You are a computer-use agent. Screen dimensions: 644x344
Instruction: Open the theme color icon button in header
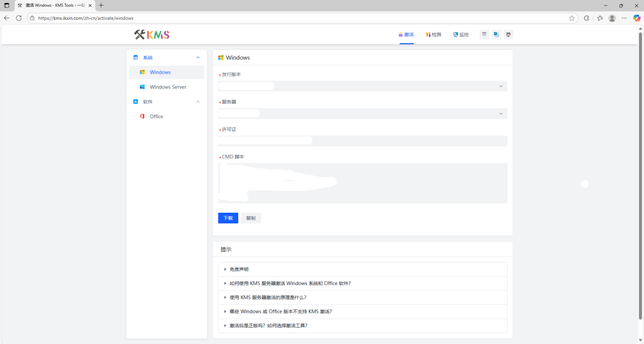(x=484, y=35)
